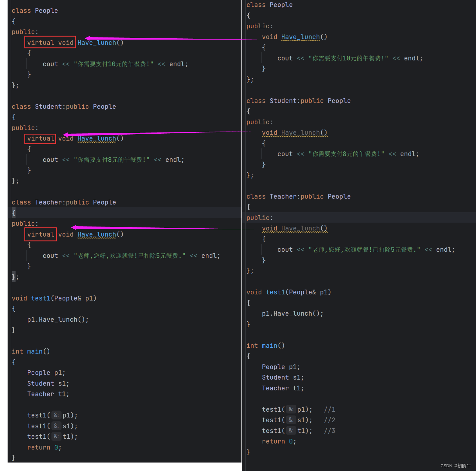The width and height of the screenshot is (476, 471).
Task: Click 'p1.Have_lunch();' in right pane
Action: tap(292, 314)
